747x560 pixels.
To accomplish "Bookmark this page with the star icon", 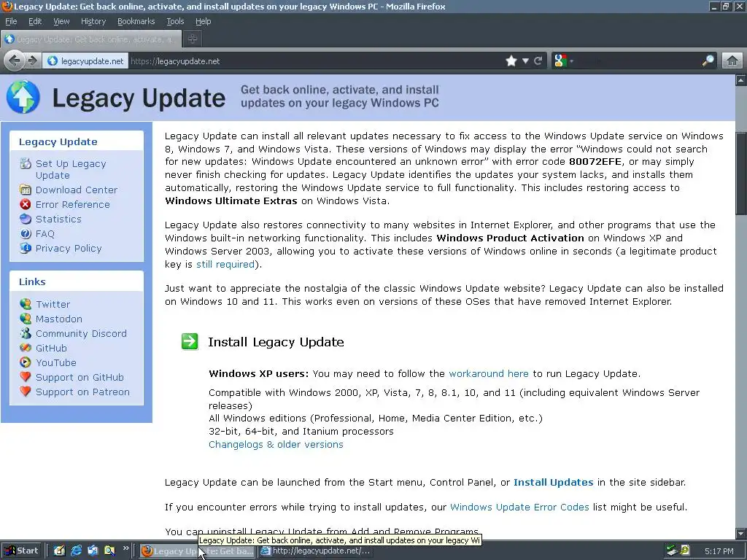I will click(x=511, y=61).
